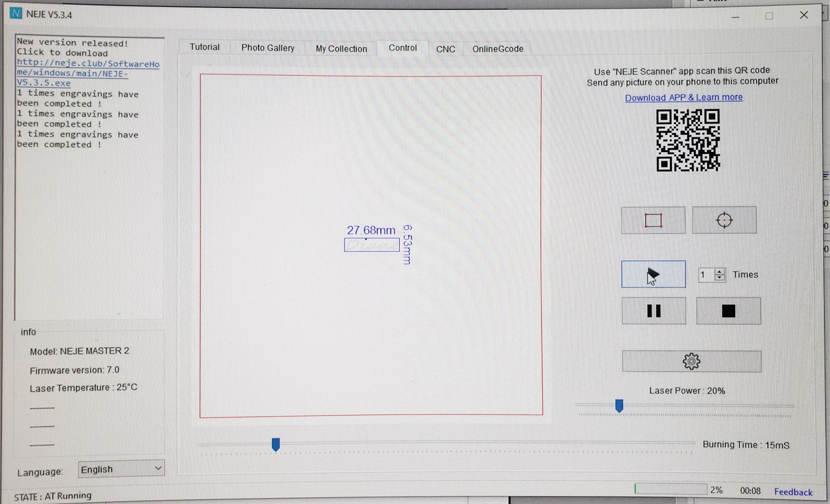Click the preview frame rectangle icon button
Viewport: 830px width, 504px height.
pyautogui.click(x=653, y=220)
